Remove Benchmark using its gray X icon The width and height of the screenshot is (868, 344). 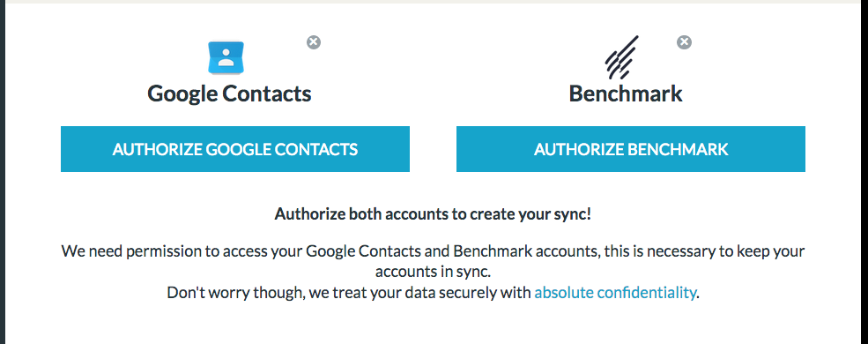coord(684,42)
